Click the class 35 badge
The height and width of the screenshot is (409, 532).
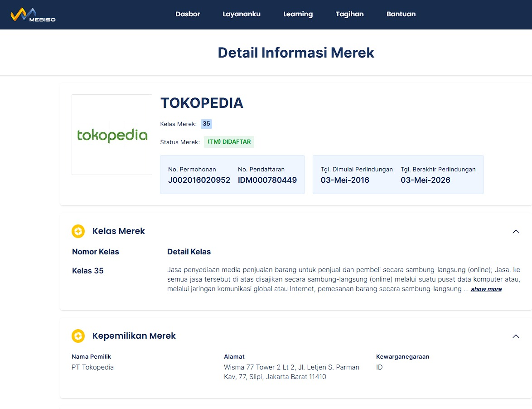tap(206, 124)
